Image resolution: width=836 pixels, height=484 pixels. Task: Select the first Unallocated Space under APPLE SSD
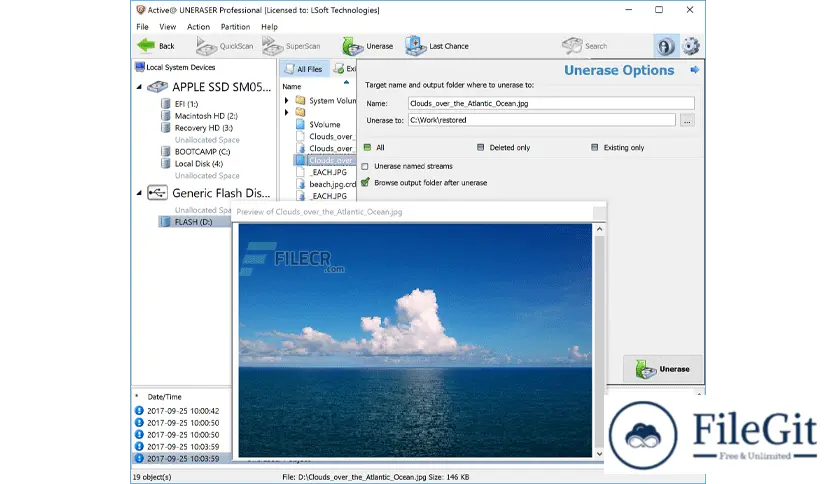pos(207,140)
